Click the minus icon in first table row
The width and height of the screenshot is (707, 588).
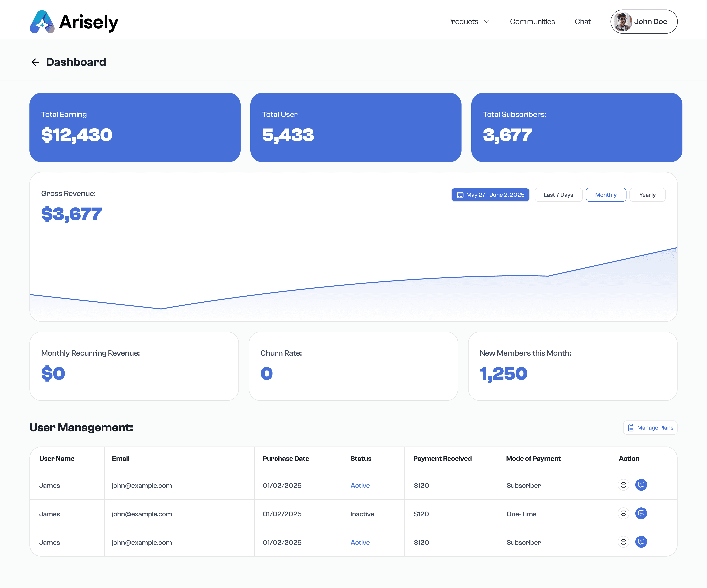click(624, 485)
